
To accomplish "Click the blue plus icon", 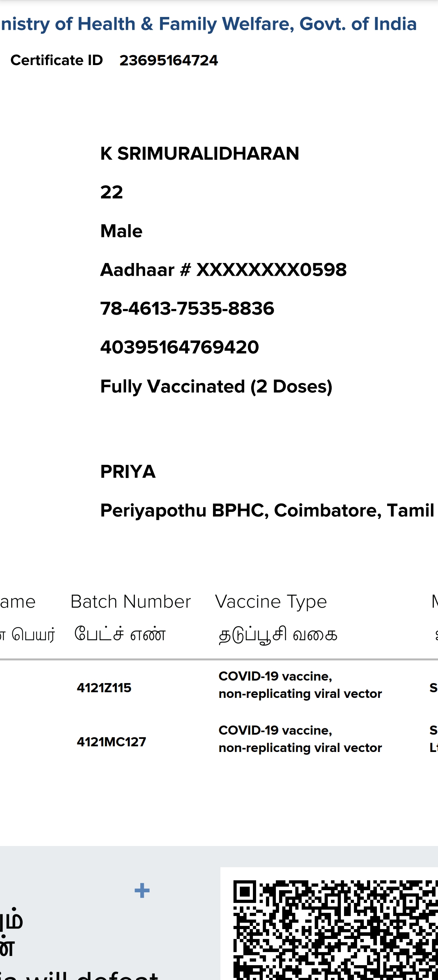I will pyautogui.click(x=142, y=891).
